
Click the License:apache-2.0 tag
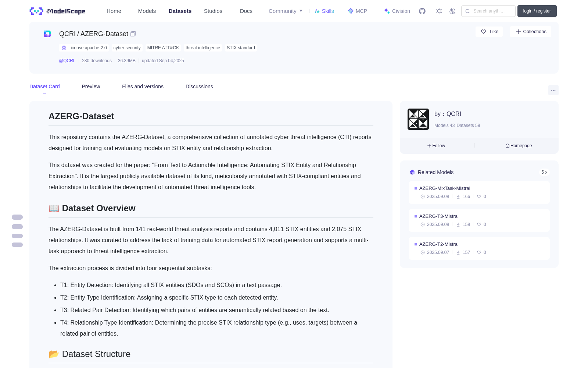click(84, 48)
